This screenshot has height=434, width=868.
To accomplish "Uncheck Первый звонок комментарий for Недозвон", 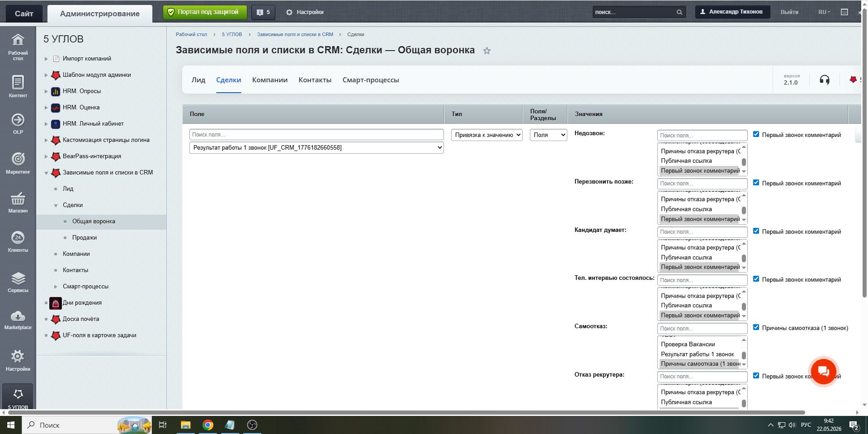I will (x=756, y=134).
